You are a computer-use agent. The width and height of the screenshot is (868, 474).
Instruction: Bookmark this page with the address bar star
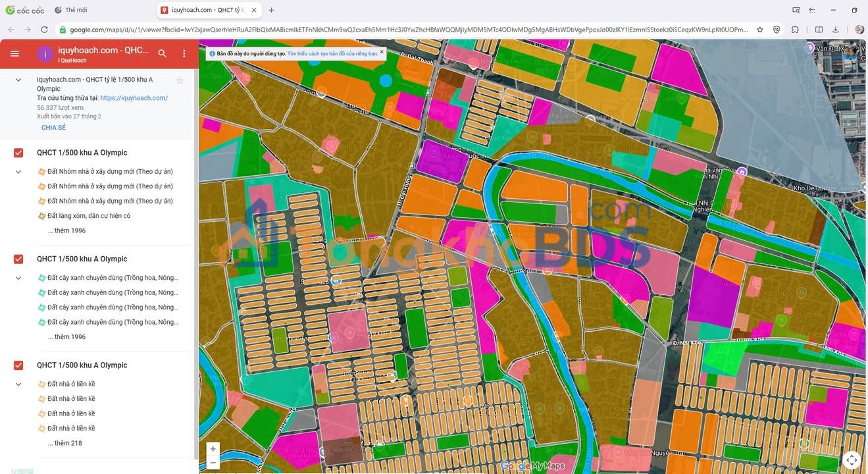pyautogui.click(x=760, y=30)
